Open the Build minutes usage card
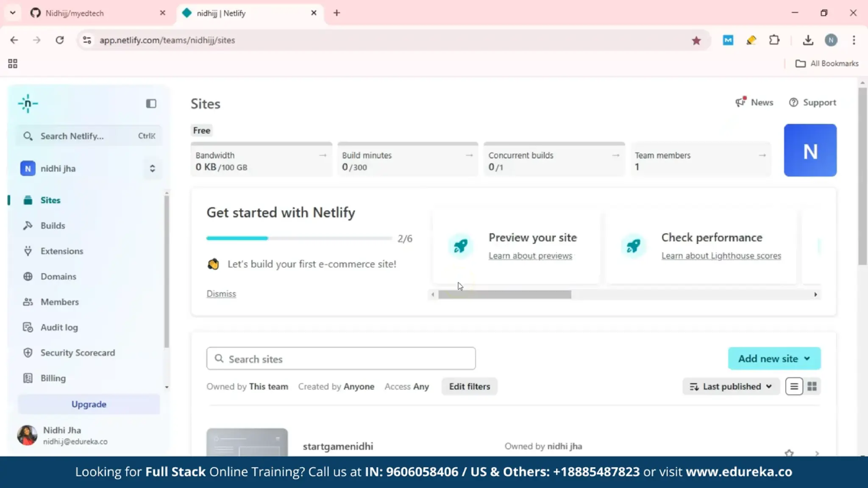The height and width of the screenshot is (488, 868). [408, 160]
